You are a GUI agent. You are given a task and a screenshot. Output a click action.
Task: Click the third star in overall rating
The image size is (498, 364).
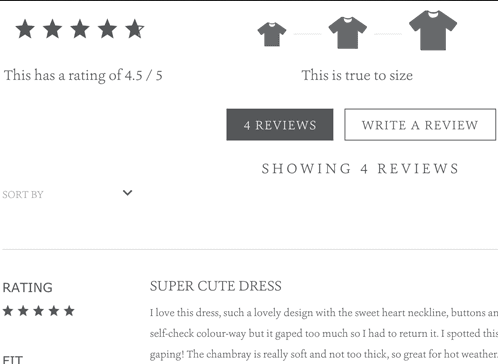pos(80,29)
